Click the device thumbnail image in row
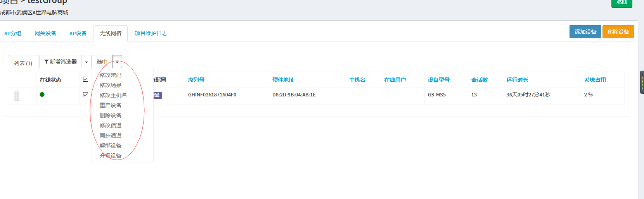644x199 pixels. pyautogui.click(x=17, y=96)
